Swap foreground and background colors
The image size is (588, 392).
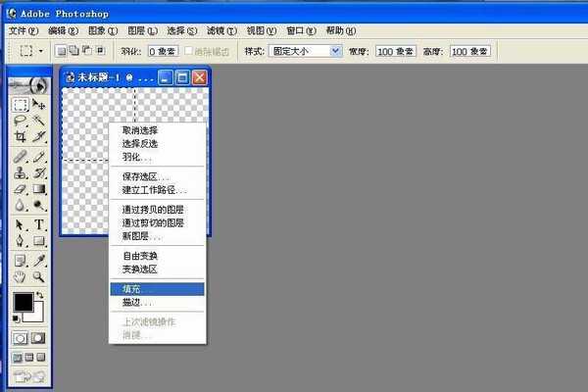40,296
